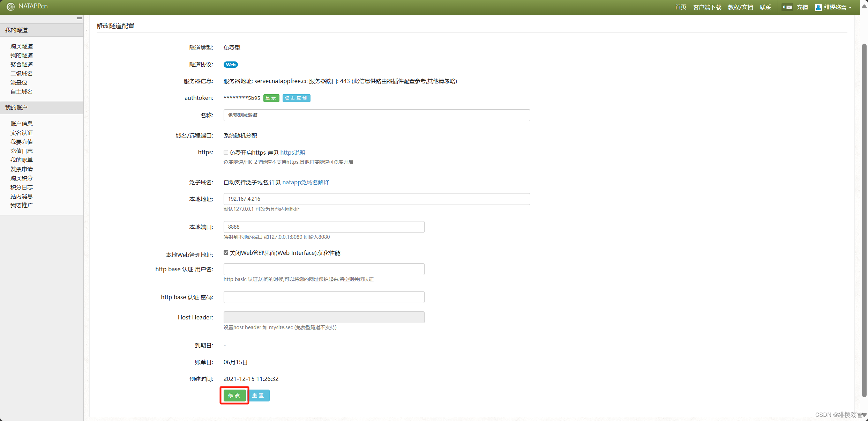Enable the free https checkbox
868x421 pixels.
click(226, 153)
